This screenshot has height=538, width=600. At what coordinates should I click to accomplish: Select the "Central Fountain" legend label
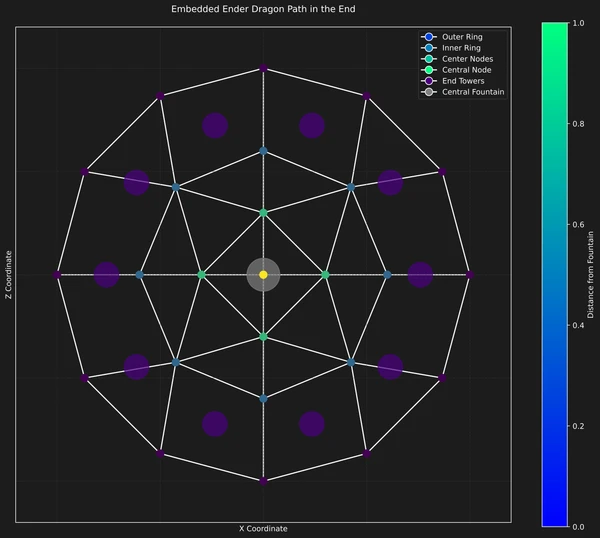coord(473,92)
